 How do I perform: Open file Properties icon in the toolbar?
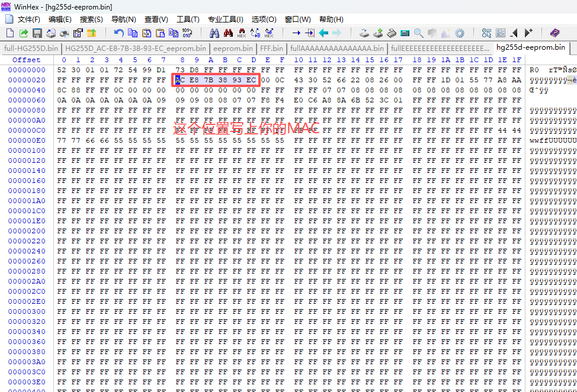[78, 33]
